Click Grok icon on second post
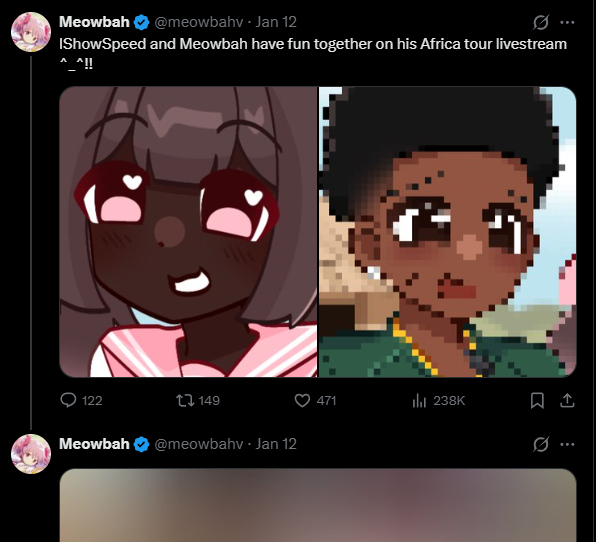 pos(541,444)
